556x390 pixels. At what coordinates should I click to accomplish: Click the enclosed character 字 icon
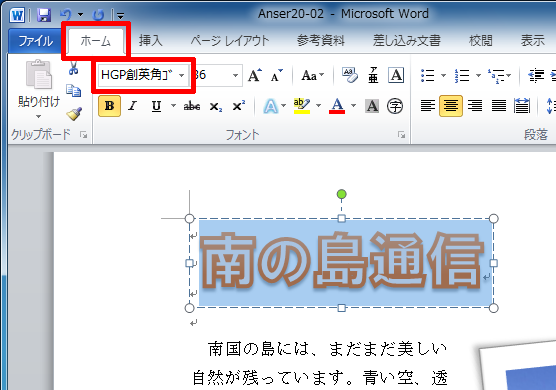(395, 106)
